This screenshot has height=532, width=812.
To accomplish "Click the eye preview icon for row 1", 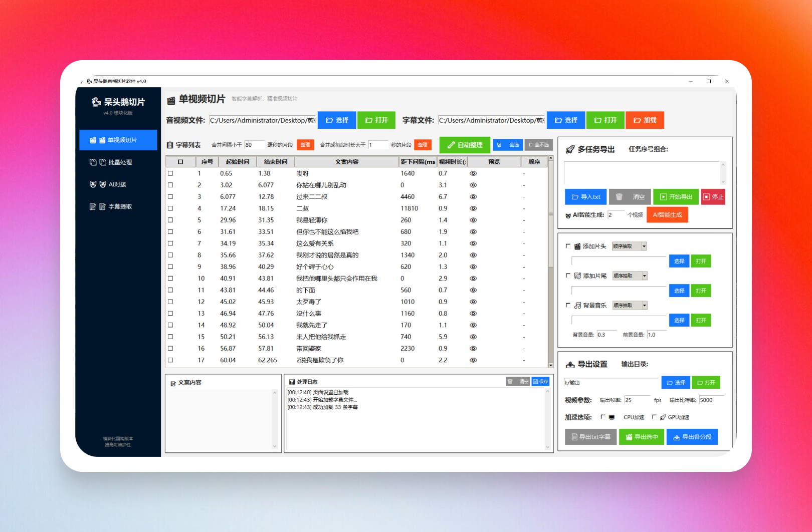I will click(473, 173).
